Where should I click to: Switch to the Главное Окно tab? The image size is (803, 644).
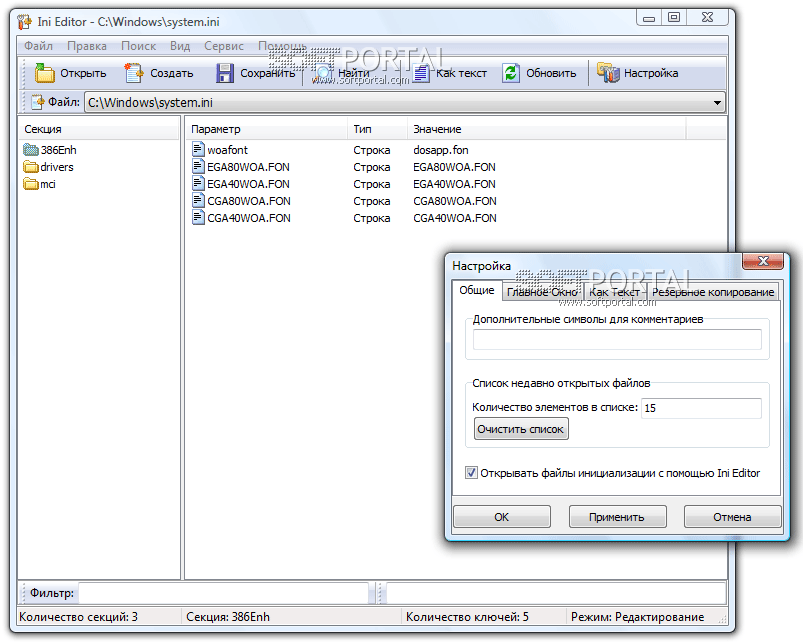point(542,292)
